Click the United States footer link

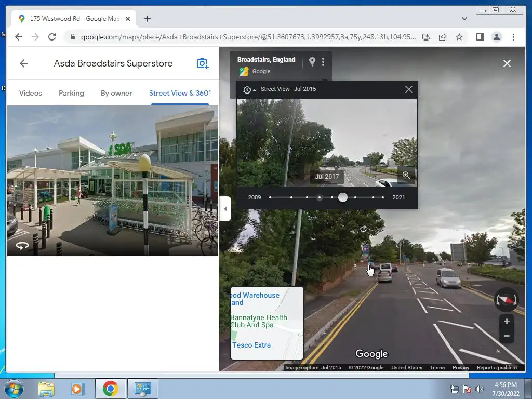click(407, 367)
